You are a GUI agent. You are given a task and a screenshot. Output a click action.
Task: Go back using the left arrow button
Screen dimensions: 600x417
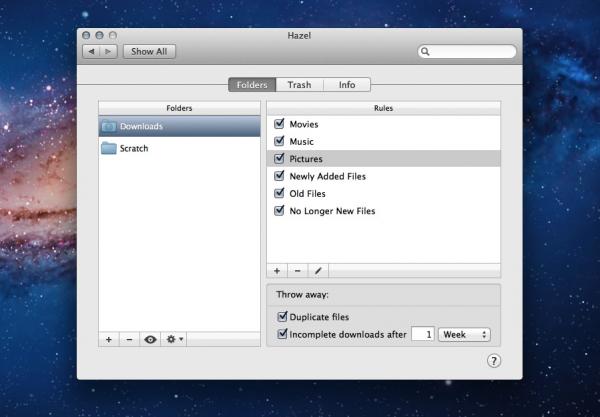coord(91,51)
